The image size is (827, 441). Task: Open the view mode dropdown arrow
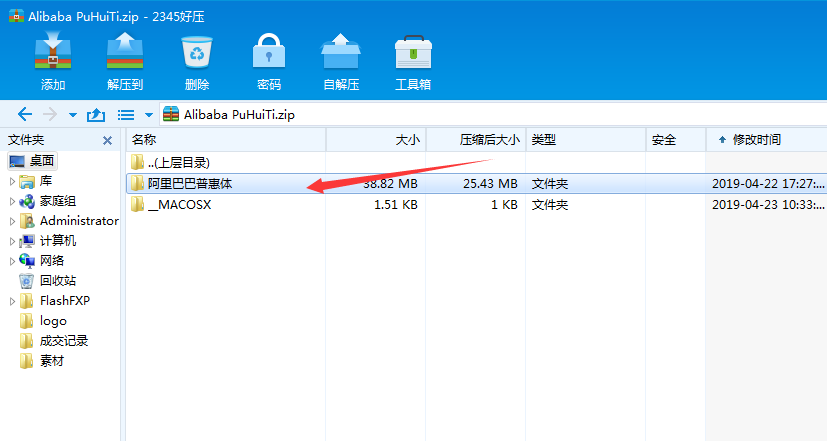[149, 114]
